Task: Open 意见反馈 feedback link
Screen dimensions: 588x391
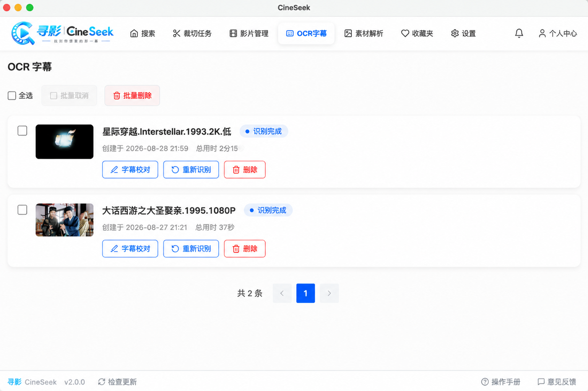Action: pyautogui.click(x=557, y=382)
